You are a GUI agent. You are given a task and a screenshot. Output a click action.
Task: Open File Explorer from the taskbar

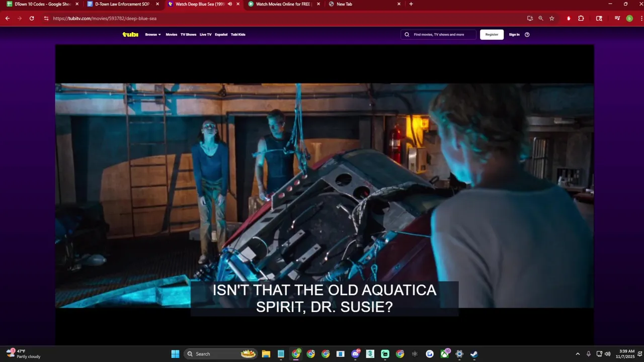[x=266, y=354]
